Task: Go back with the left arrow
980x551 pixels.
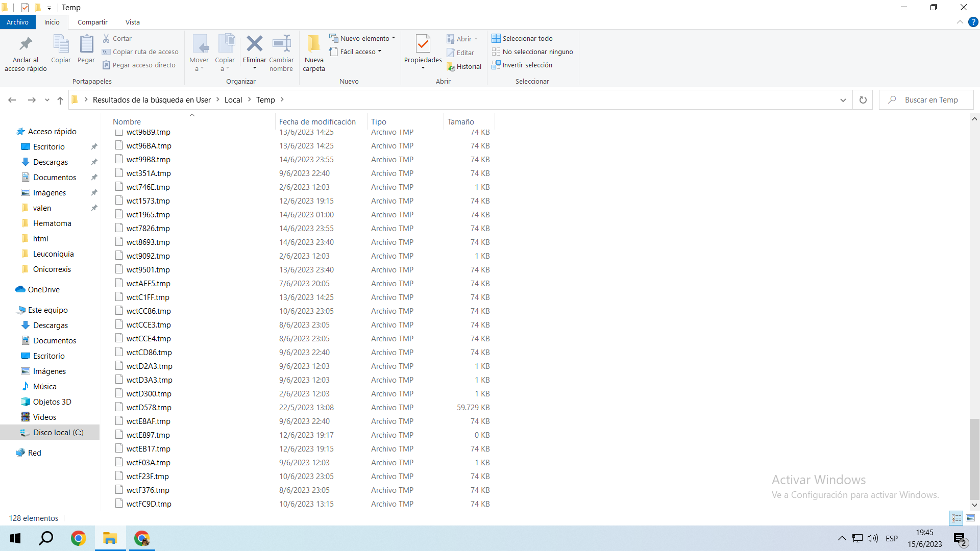Action: click(12, 100)
